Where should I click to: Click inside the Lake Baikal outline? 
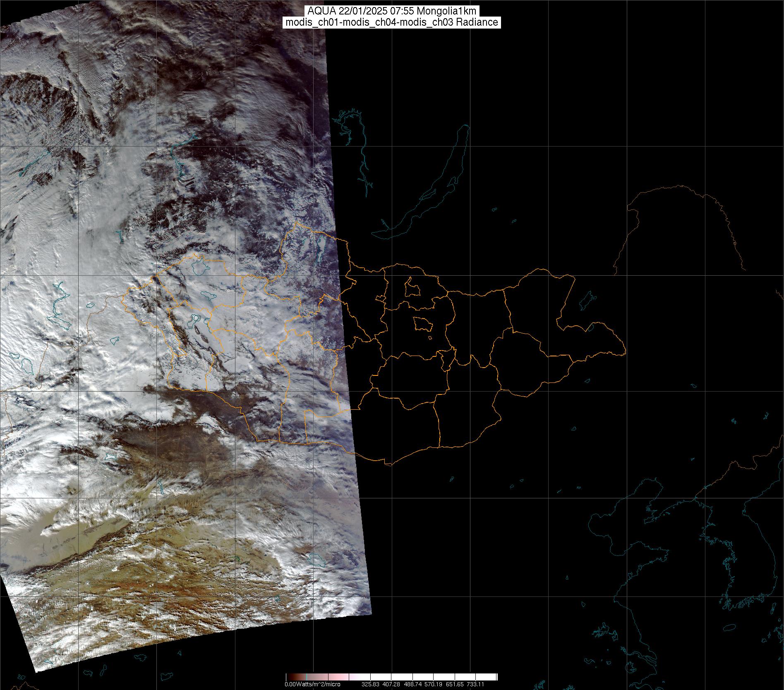(447, 174)
